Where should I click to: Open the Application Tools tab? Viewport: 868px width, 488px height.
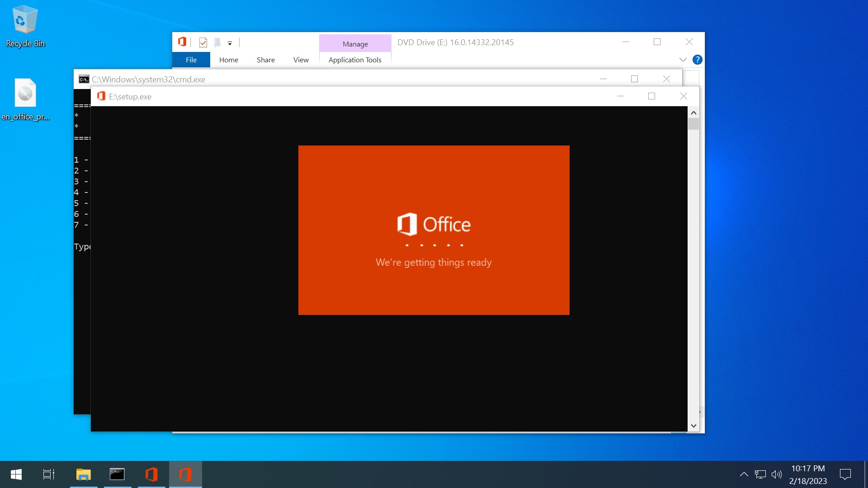[355, 60]
